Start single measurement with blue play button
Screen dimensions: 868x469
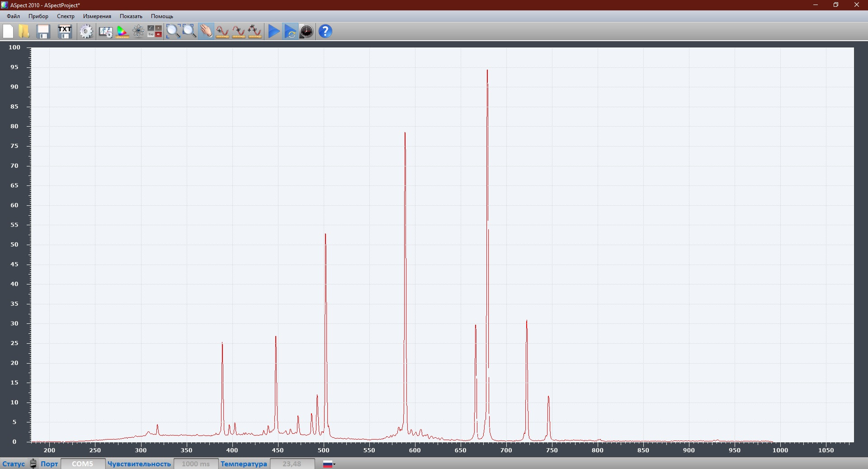(x=274, y=31)
